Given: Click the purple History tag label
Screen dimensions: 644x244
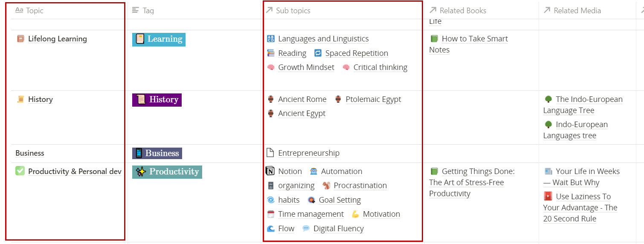Looking at the screenshot, I should point(157,100).
